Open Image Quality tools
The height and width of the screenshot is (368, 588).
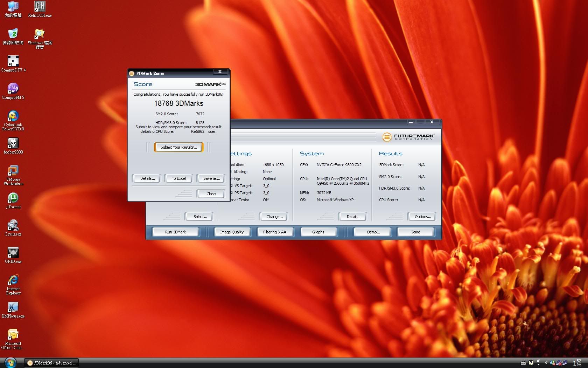coord(233,232)
